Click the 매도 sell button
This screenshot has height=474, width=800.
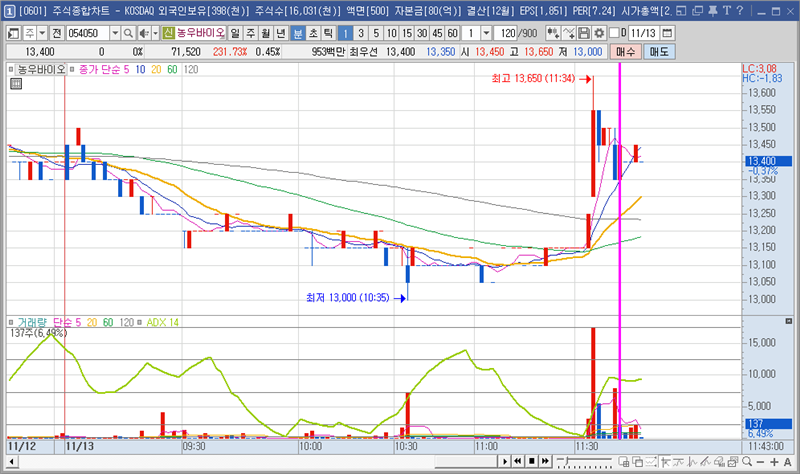click(x=656, y=51)
